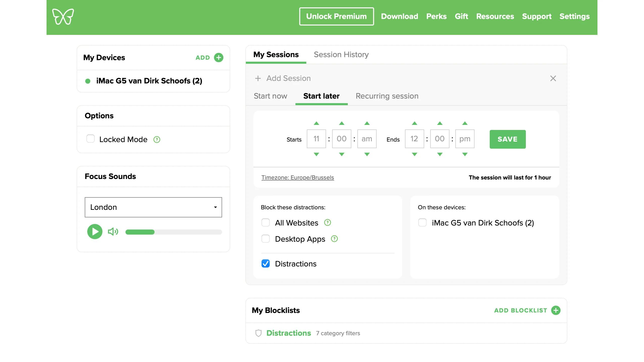Viewport: 644px width, 362px height.
Task: Open the London focus sounds dropdown
Action: coord(153,207)
